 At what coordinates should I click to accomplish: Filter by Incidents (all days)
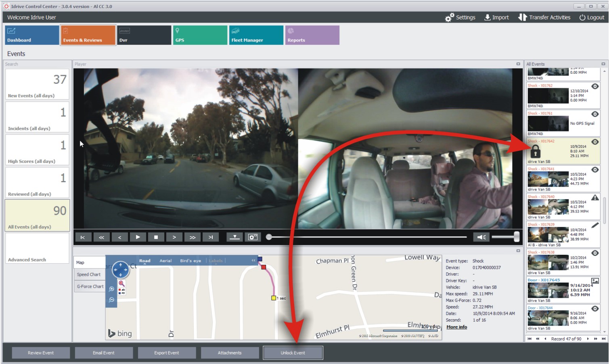click(37, 116)
